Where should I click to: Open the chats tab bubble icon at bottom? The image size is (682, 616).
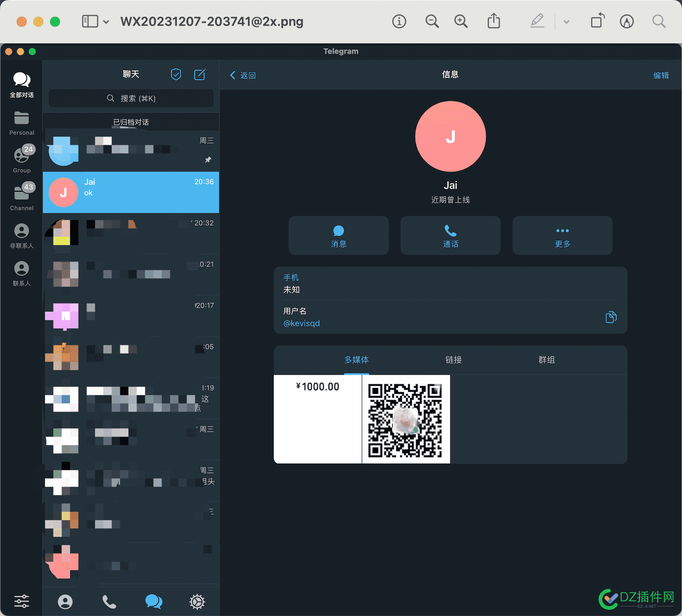[x=153, y=601]
